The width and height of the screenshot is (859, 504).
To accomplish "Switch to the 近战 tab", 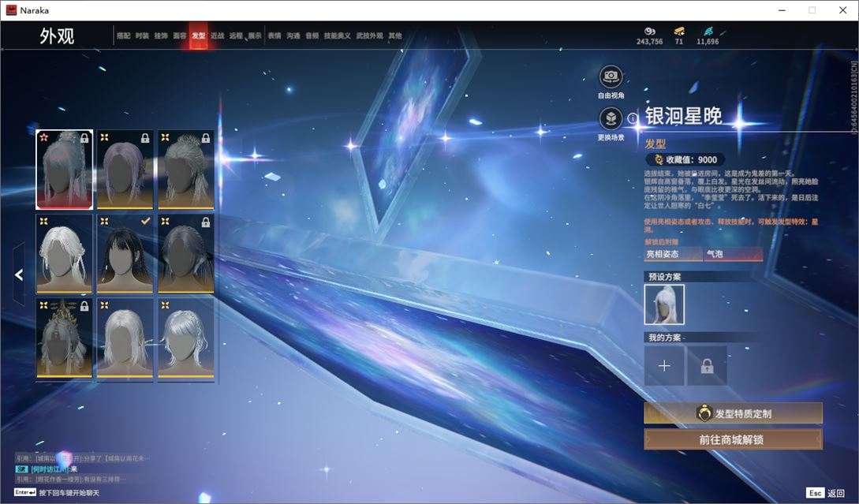I will [218, 35].
